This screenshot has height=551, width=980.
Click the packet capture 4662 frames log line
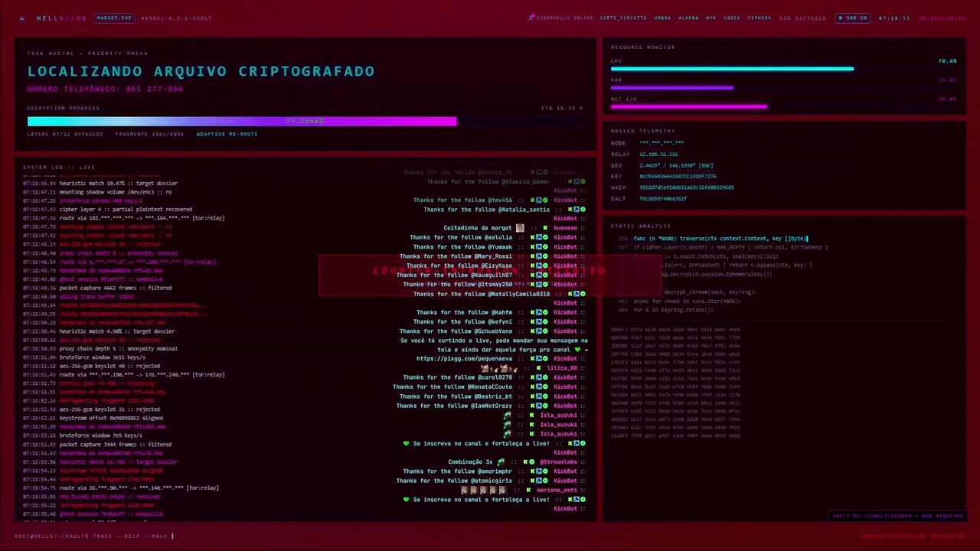[97, 288]
